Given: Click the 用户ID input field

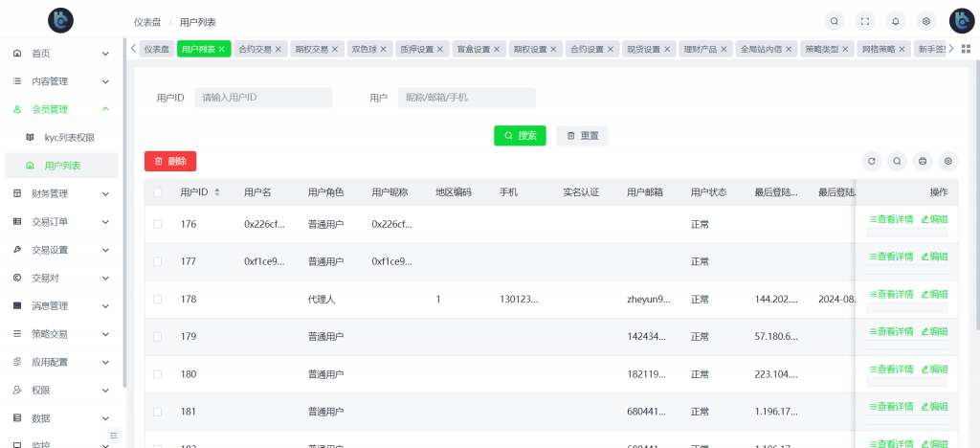Looking at the screenshot, I should (x=263, y=98).
